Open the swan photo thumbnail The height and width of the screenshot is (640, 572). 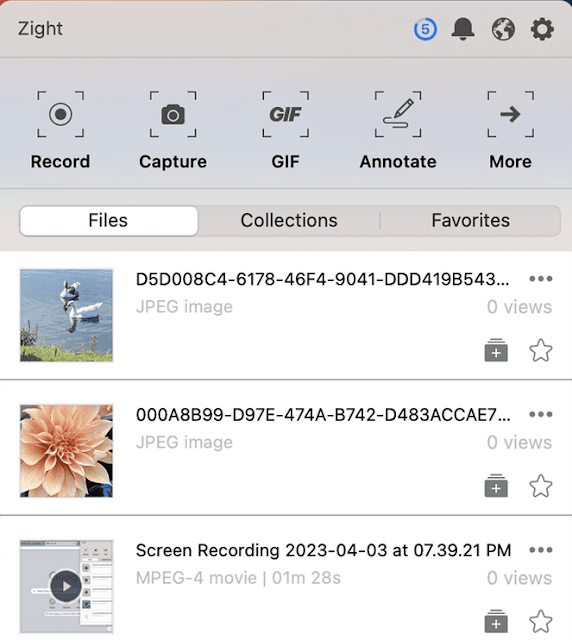click(67, 315)
